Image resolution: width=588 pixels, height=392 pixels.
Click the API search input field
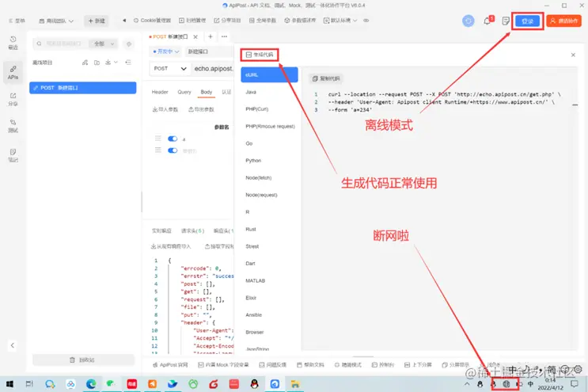point(62,44)
